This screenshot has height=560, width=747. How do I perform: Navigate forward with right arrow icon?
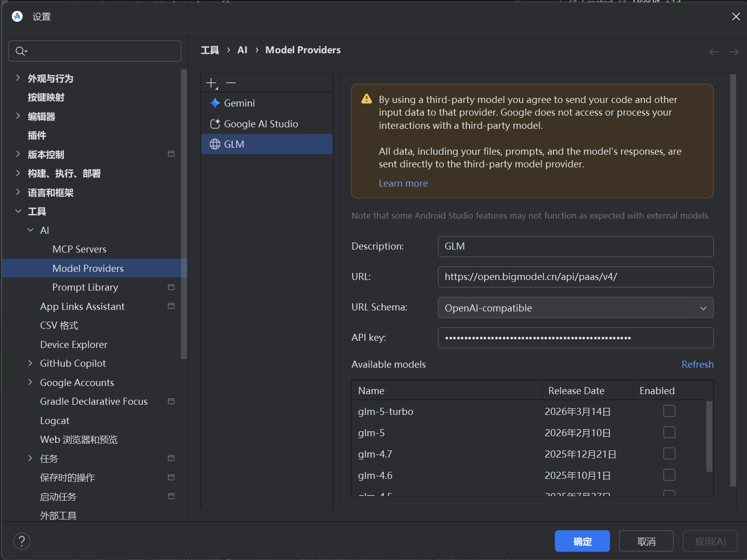click(x=733, y=52)
